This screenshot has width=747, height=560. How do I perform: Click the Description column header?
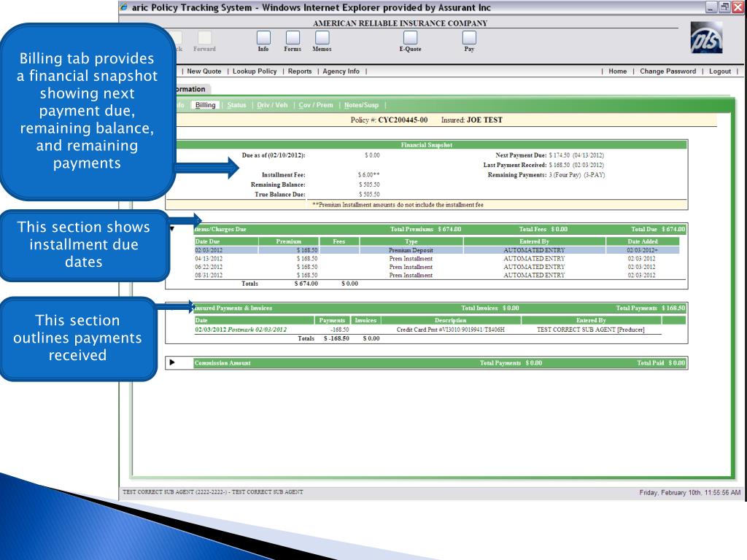[450, 320]
